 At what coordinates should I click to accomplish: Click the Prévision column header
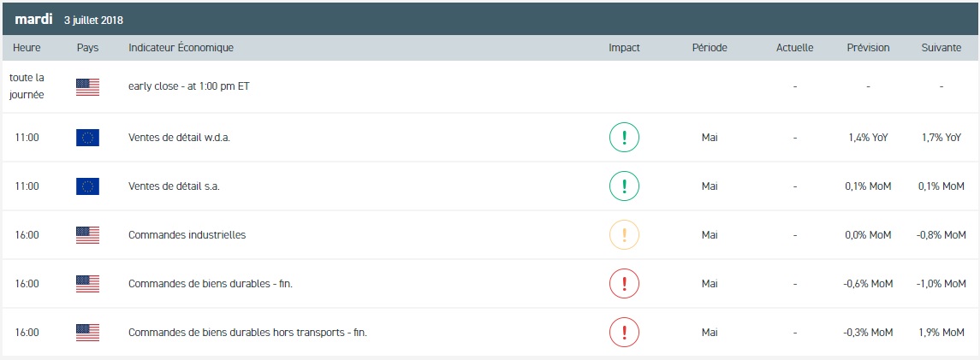tap(868, 48)
